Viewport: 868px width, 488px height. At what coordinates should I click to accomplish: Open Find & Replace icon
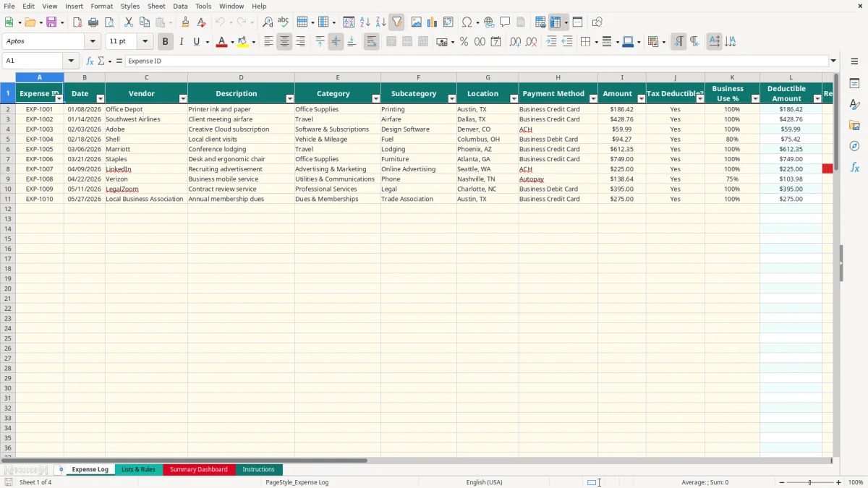[268, 22]
